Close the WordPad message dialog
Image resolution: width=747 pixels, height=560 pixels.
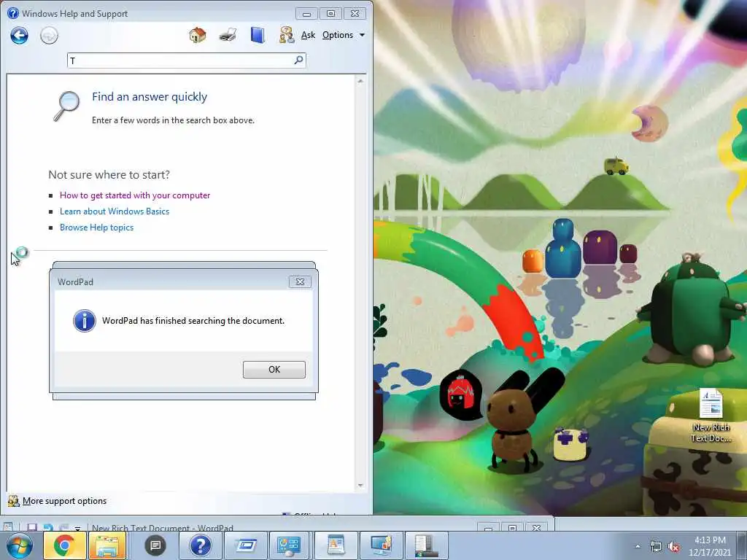(x=300, y=282)
